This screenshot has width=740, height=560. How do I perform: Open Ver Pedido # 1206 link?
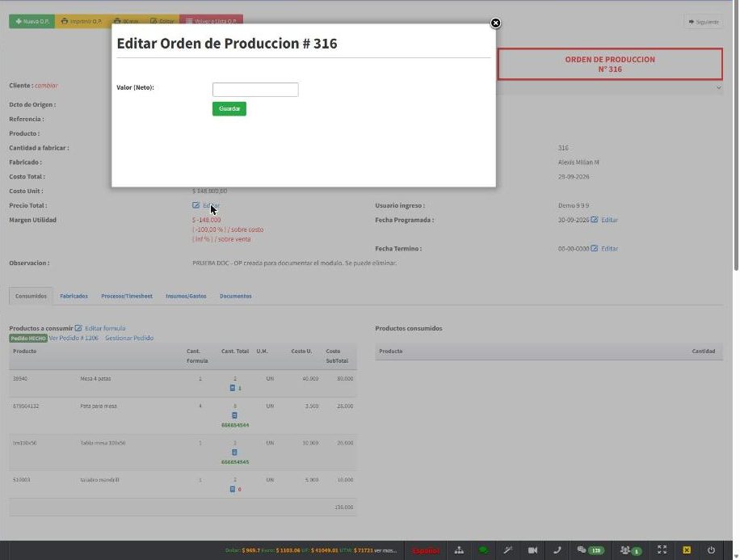pos(74,338)
